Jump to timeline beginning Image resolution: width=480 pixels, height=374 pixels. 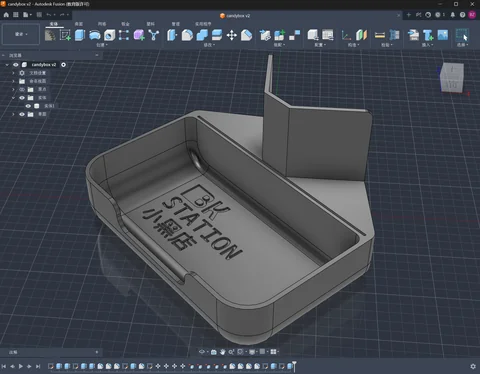point(4,366)
